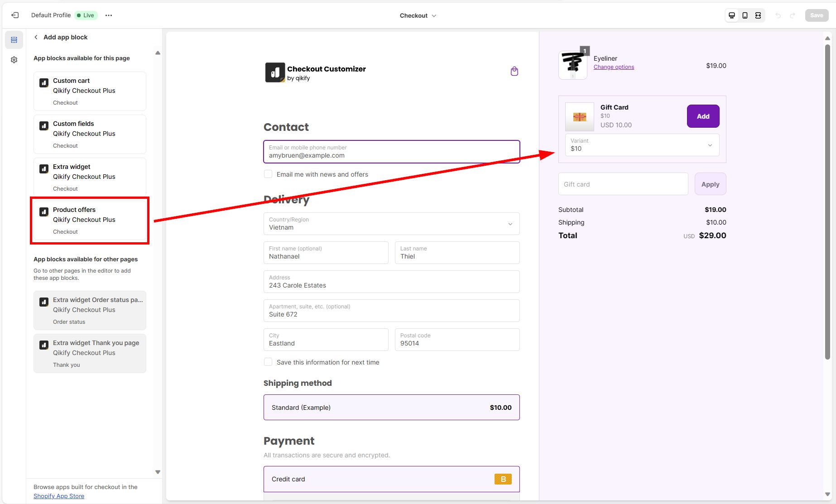This screenshot has height=504, width=836.
Task: Click the Gift card code field
Action: (623, 184)
